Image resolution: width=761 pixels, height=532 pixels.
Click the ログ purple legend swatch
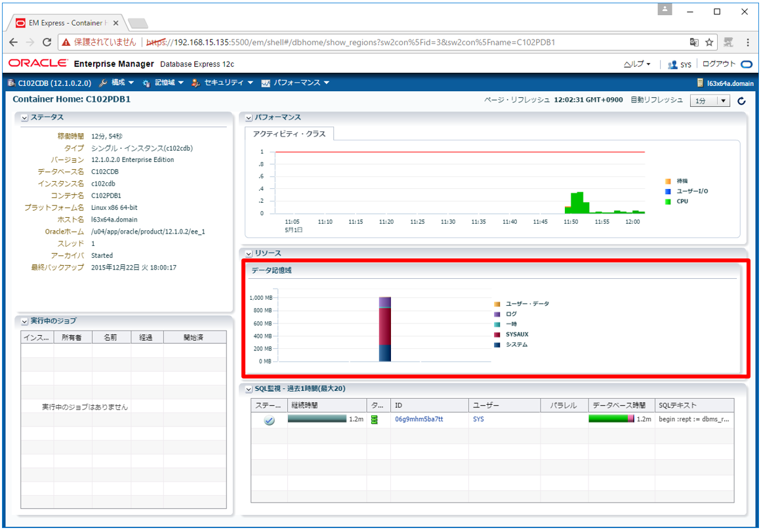click(x=497, y=314)
